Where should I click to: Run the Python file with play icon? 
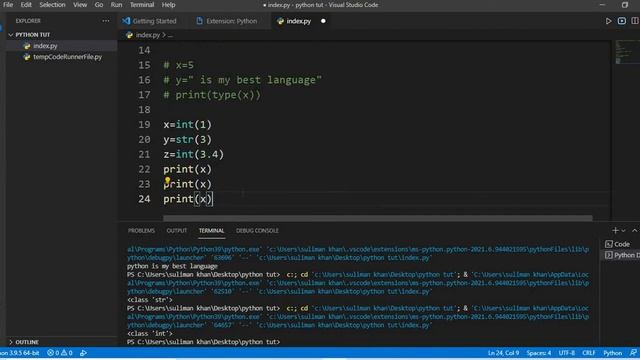click(608, 21)
